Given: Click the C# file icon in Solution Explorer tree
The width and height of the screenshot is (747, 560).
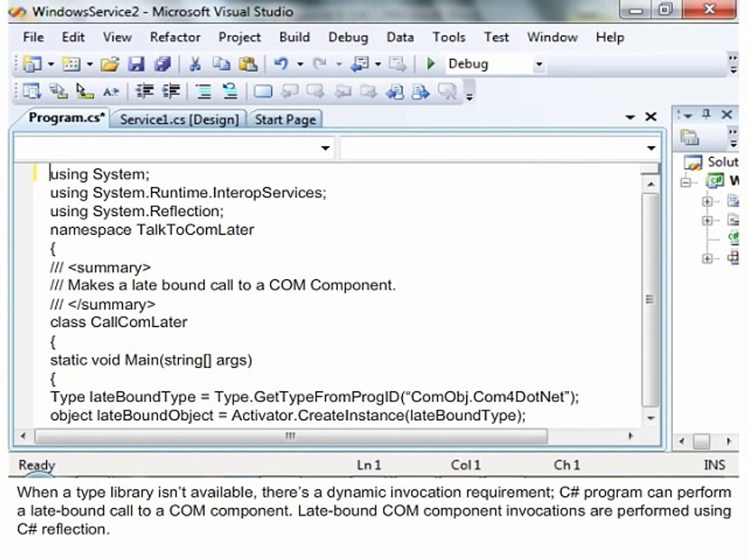Looking at the screenshot, I should coord(733,238).
